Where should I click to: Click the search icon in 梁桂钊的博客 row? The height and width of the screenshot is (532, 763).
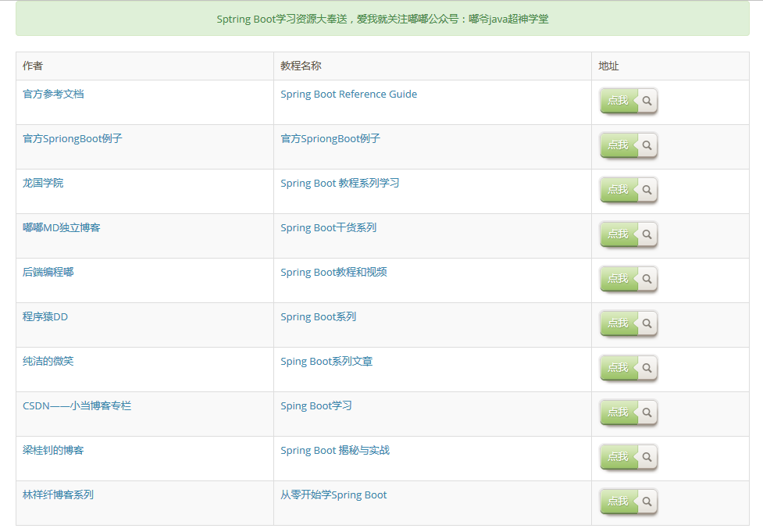click(647, 457)
